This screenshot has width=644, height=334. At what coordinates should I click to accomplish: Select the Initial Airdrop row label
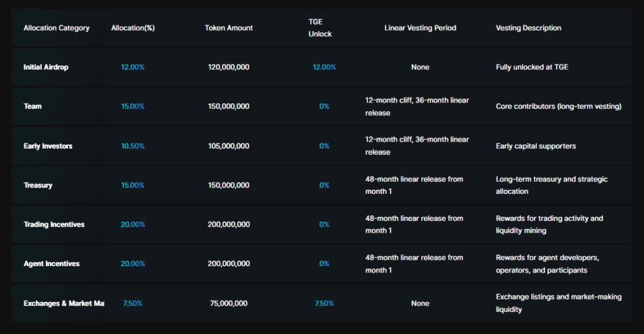click(x=45, y=67)
